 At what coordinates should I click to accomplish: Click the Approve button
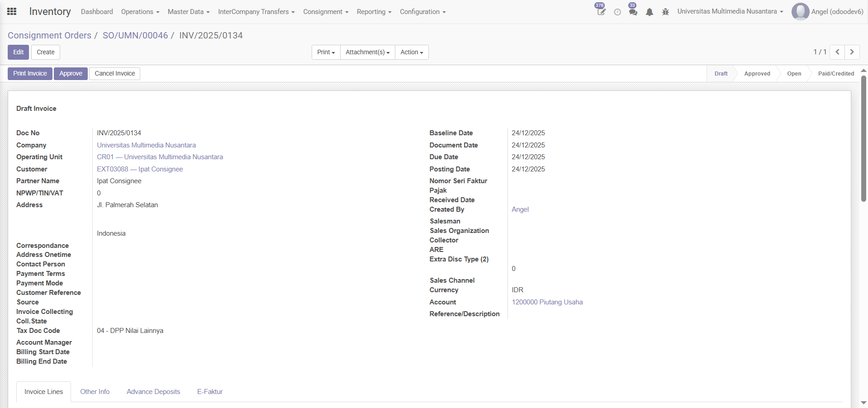71,74
